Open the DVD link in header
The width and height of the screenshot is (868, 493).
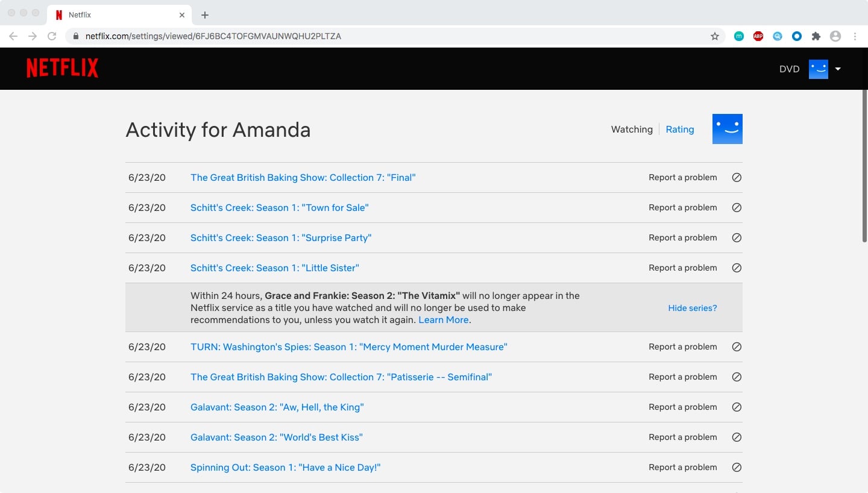click(x=789, y=69)
